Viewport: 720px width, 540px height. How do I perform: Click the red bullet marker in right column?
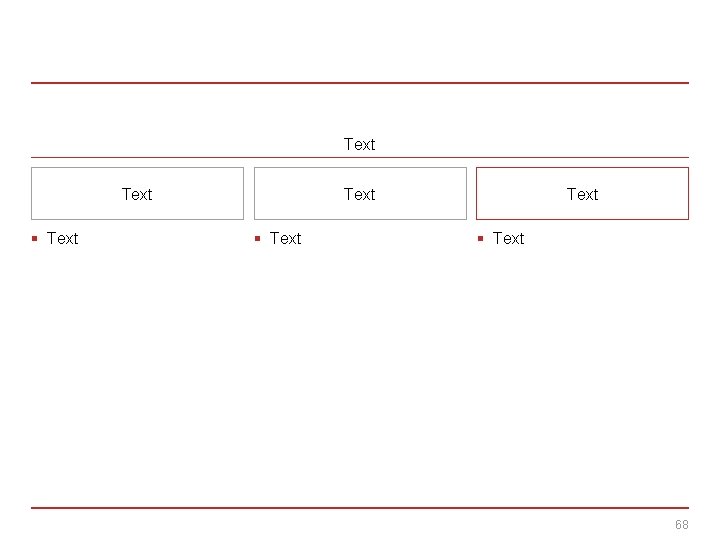(481, 238)
